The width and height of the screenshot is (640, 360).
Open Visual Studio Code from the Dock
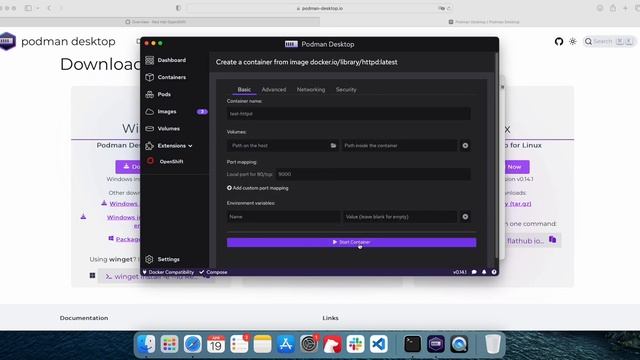(379, 344)
